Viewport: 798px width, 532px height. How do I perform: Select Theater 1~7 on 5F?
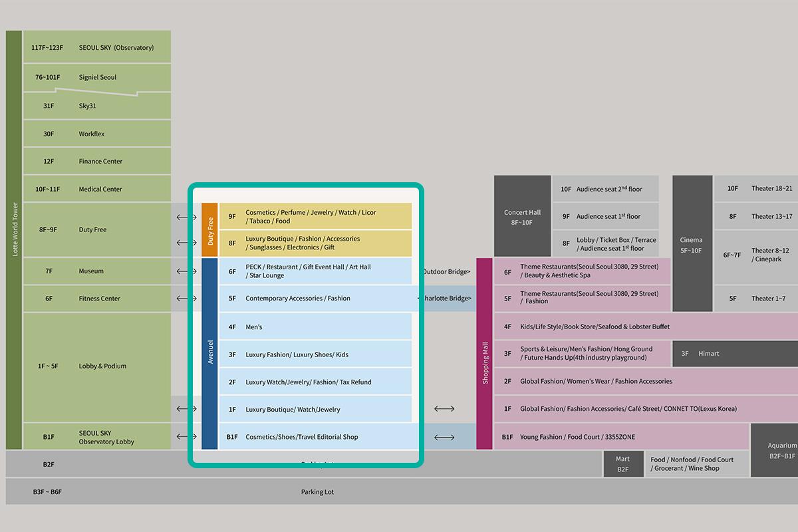pyautogui.click(x=768, y=299)
